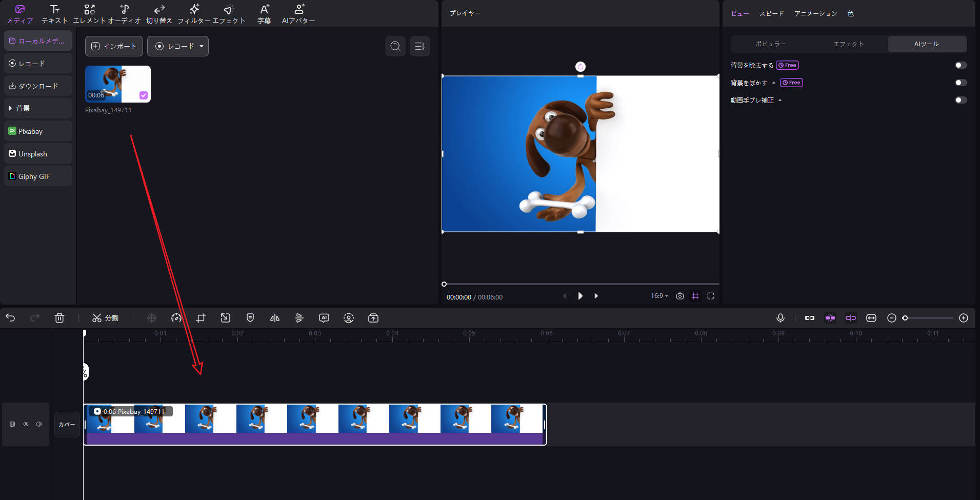Viewport: 980px width, 500px height.
Task: Open the フィルター filters tab
Action: point(194,14)
